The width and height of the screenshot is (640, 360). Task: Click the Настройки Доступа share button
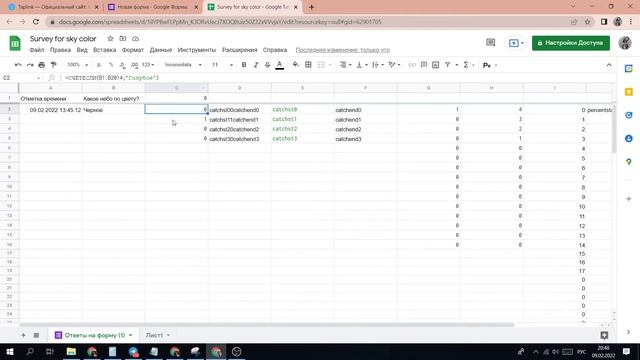tap(571, 43)
